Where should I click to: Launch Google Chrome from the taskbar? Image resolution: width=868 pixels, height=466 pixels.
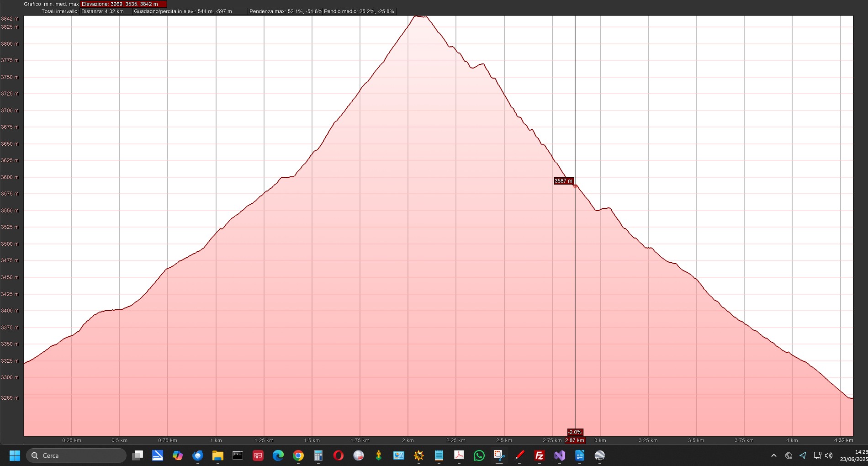(298, 455)
